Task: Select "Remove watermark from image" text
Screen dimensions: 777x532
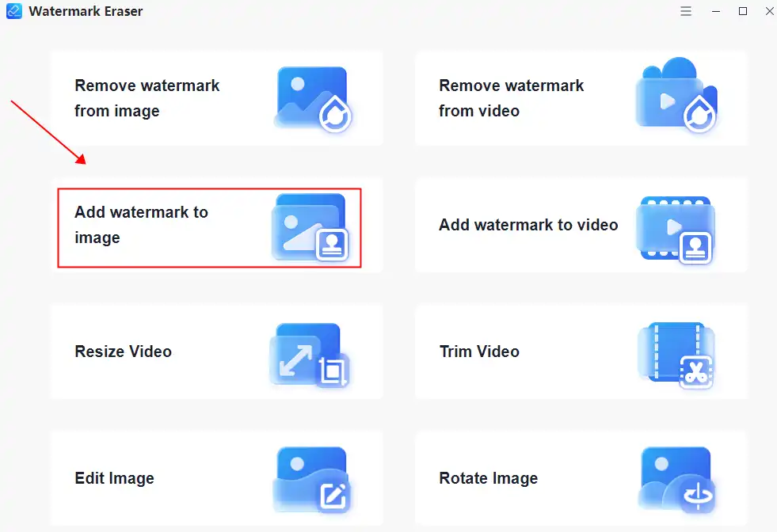Action: 147,98
